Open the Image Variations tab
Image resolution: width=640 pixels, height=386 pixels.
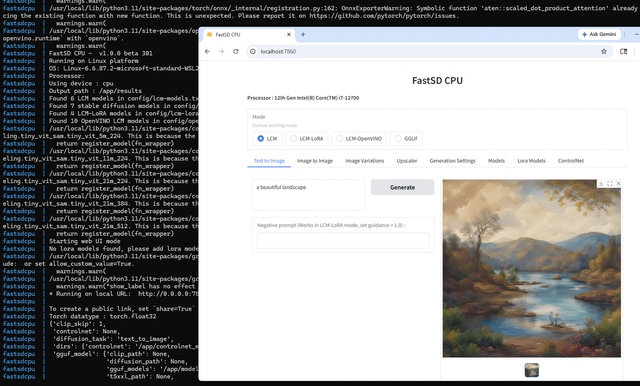tap(364, 161)
